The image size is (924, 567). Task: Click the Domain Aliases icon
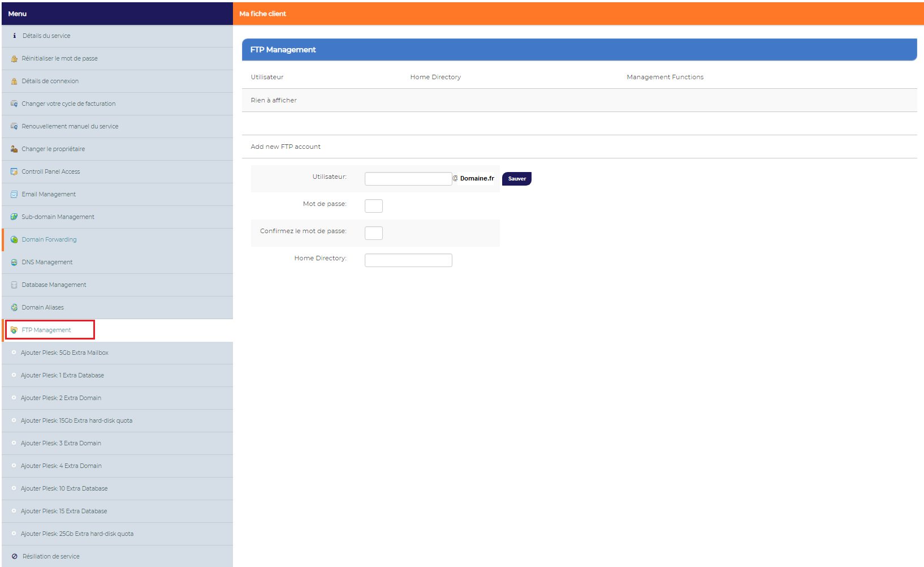(14, 307)
